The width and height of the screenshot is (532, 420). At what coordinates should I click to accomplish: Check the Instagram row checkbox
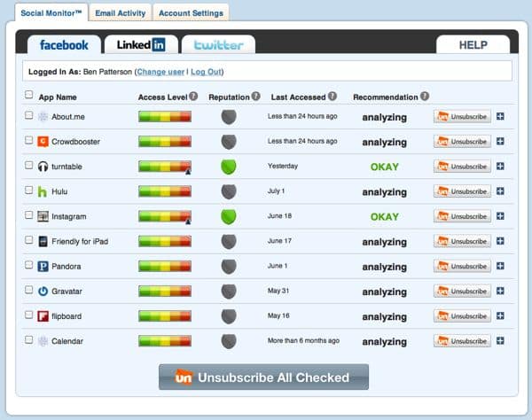point(29,215)
